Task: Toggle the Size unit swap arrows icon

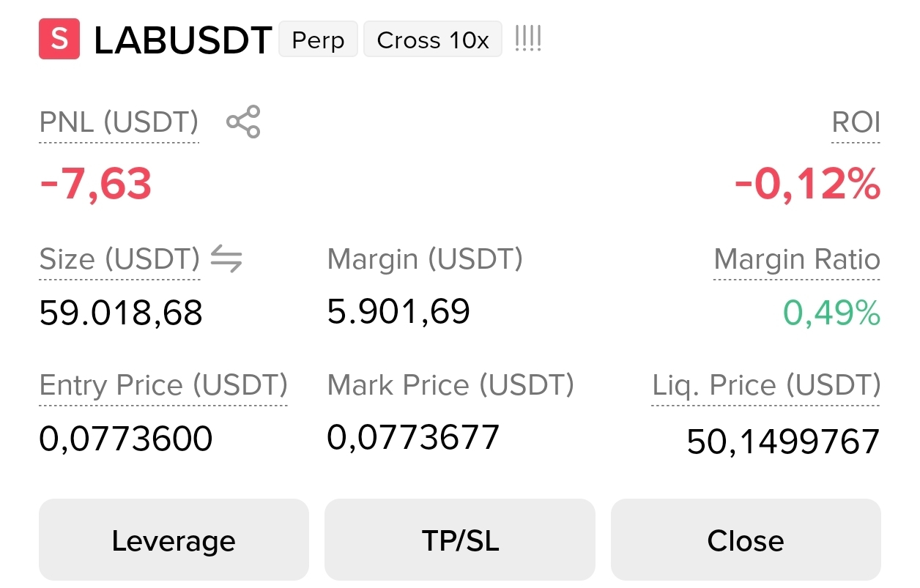Action: click(226, 259)
